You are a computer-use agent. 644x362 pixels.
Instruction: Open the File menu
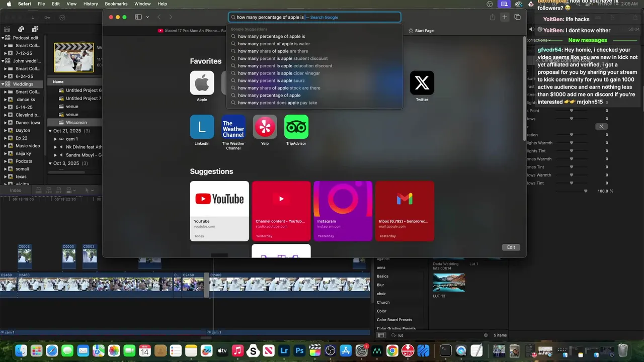coord(41,4)
